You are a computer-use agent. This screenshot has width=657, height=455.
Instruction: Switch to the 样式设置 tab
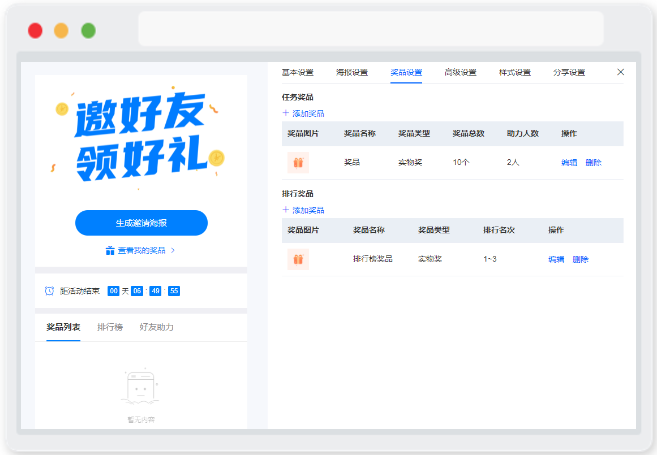(x=515, y=72)
